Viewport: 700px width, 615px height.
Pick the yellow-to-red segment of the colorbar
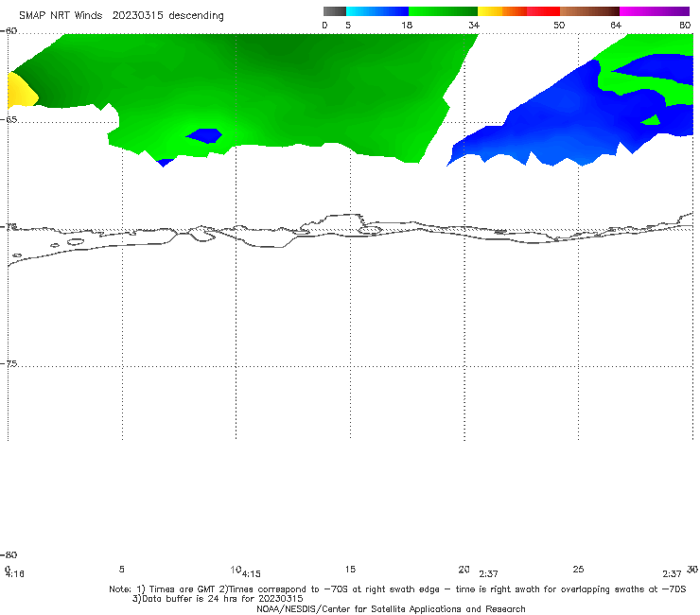[518, 11]
